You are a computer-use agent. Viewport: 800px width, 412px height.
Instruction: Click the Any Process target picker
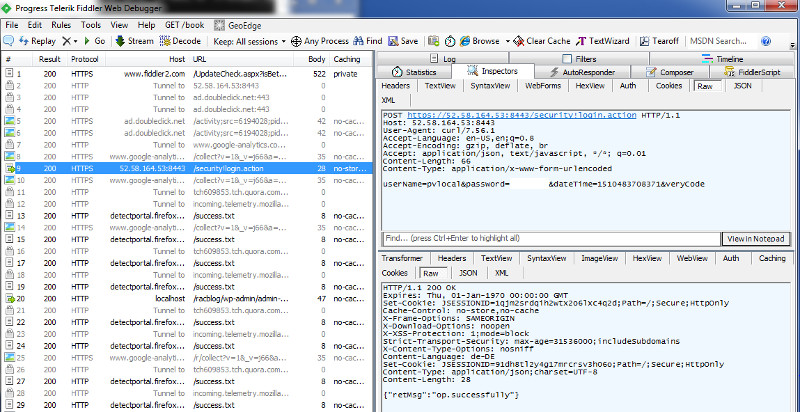320,41
